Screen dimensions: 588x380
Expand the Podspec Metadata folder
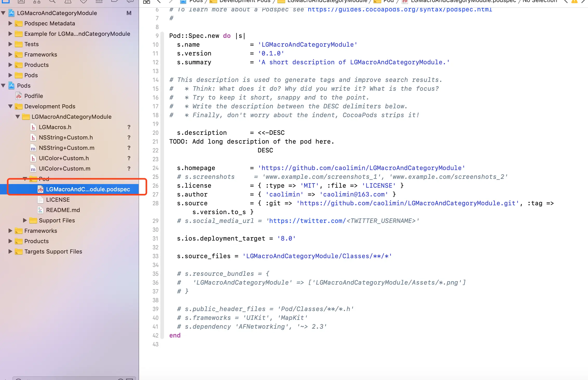tap(10, 23)
